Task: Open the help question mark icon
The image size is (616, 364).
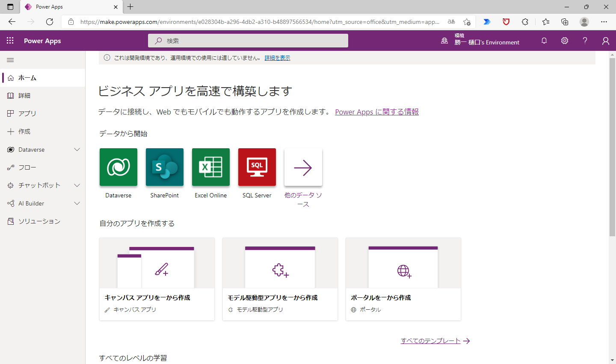Action: [x=585, y=41]
